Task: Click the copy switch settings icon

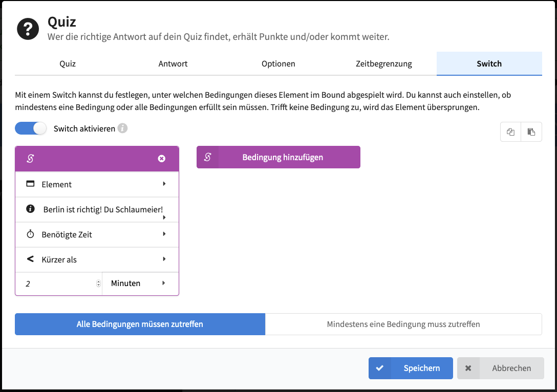Action: [510, 132]
